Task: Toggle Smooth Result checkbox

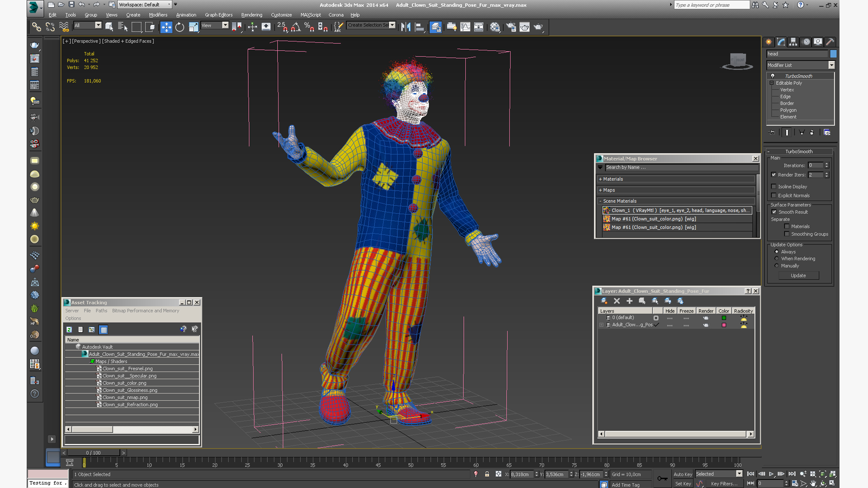Action: (x=774, y=211)
